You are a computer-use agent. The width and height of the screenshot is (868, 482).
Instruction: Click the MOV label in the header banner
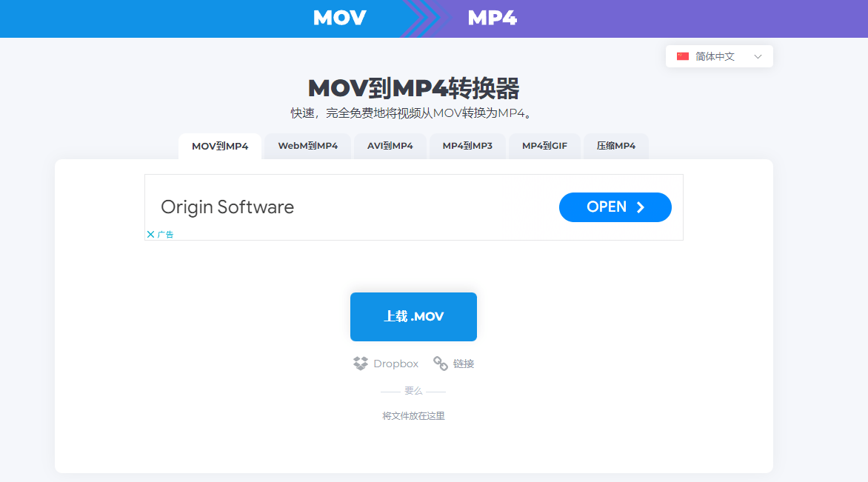point(339,18)
